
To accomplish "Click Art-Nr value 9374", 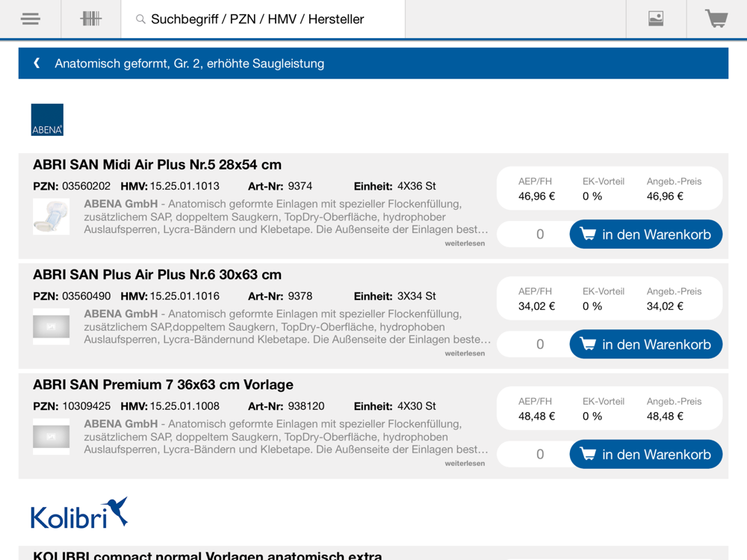I will pos(300,186).
